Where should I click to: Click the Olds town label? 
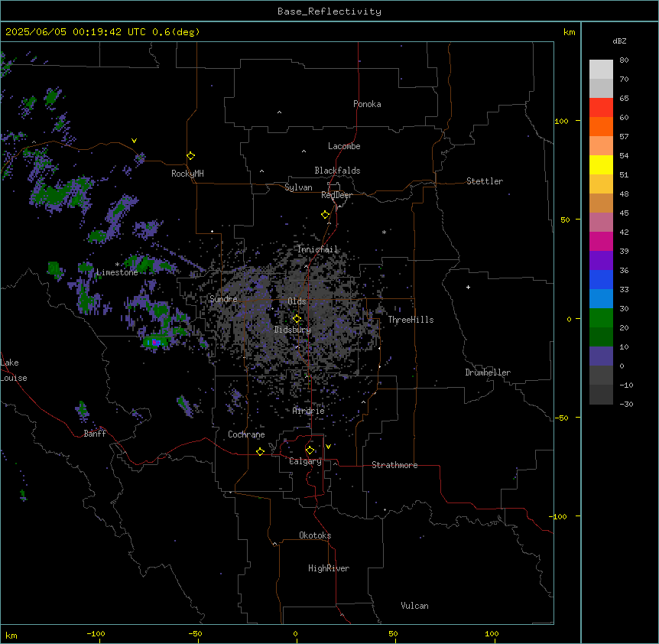click(x=297, y=301)
